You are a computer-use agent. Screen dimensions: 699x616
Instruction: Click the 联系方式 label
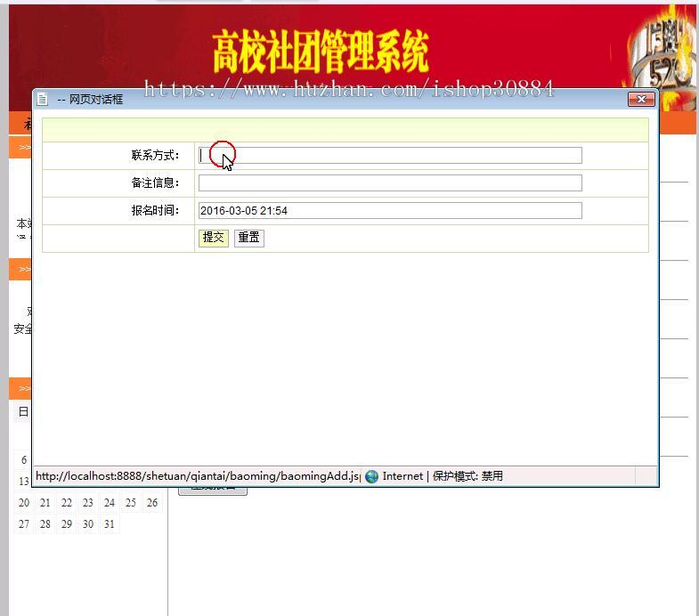155,155
